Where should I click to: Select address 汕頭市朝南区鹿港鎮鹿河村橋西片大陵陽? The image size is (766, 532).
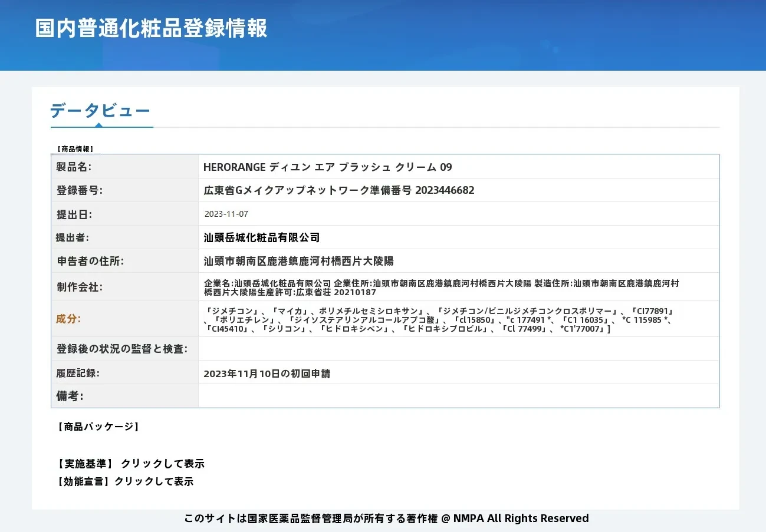coord(298,261)
